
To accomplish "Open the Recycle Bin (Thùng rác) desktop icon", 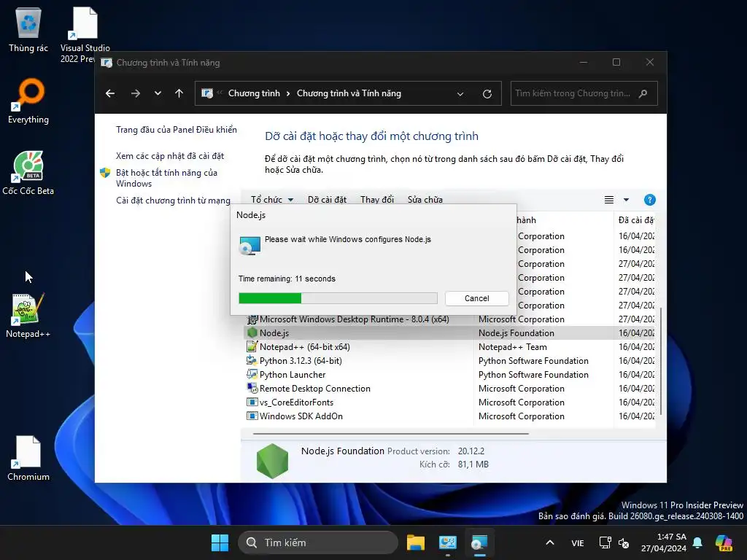I will click(28, 29).
